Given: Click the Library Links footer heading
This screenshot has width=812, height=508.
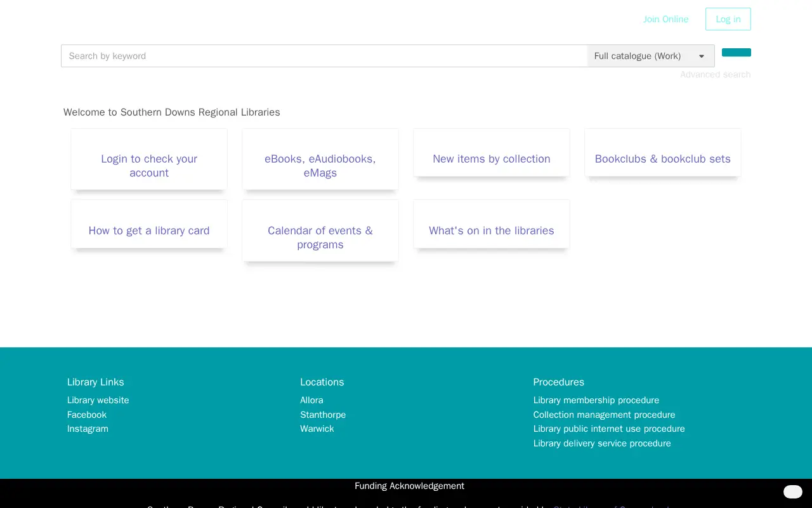Looking at the screenshot, I should pos(96,382).
